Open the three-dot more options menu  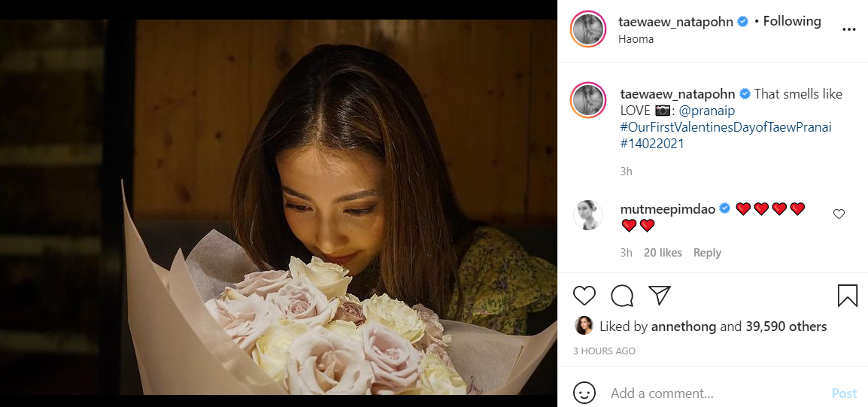(x=848, y=30)
